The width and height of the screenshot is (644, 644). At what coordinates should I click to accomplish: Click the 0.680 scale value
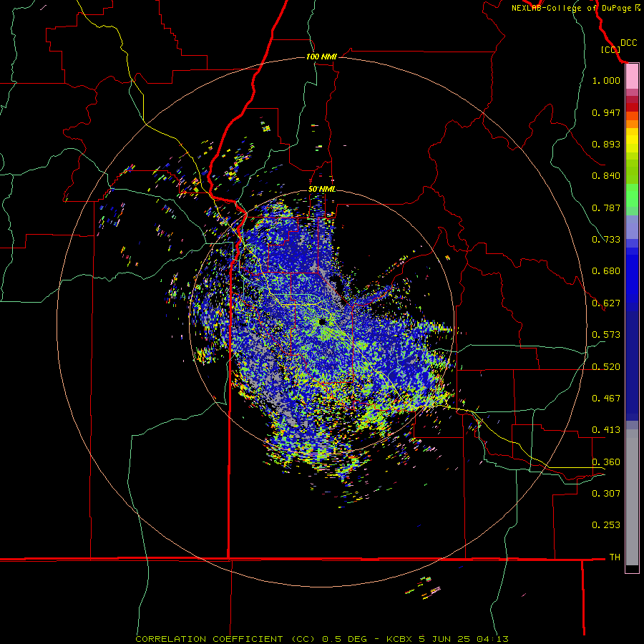click(x=606, y=271)
